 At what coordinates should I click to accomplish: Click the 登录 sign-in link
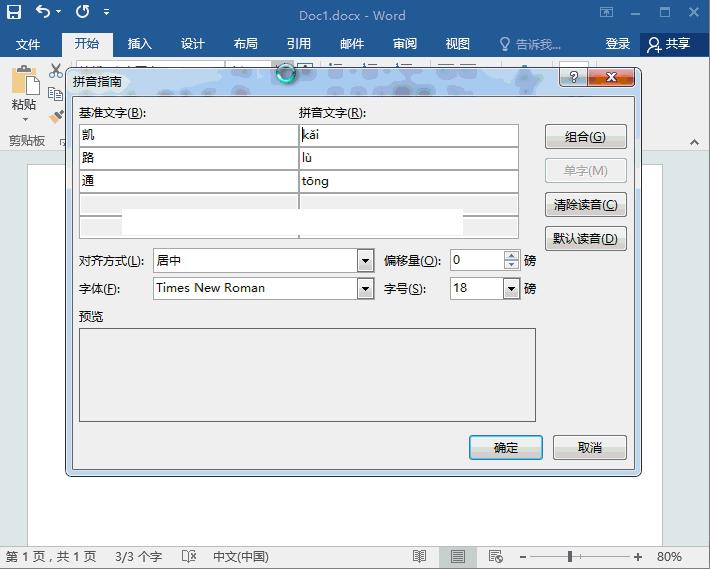pos(618,44)
